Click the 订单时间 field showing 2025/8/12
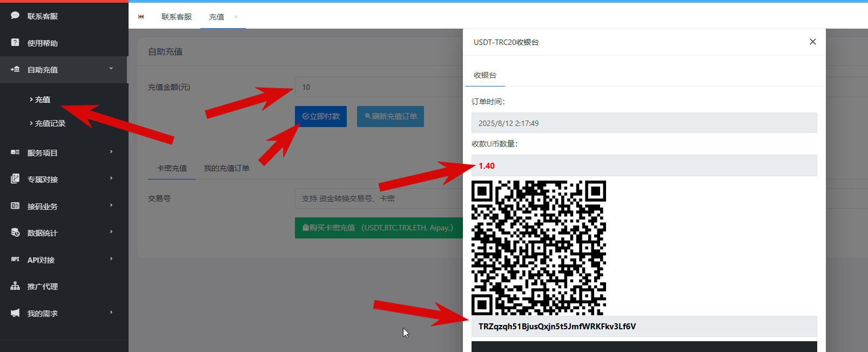 [x=644, y=123]
